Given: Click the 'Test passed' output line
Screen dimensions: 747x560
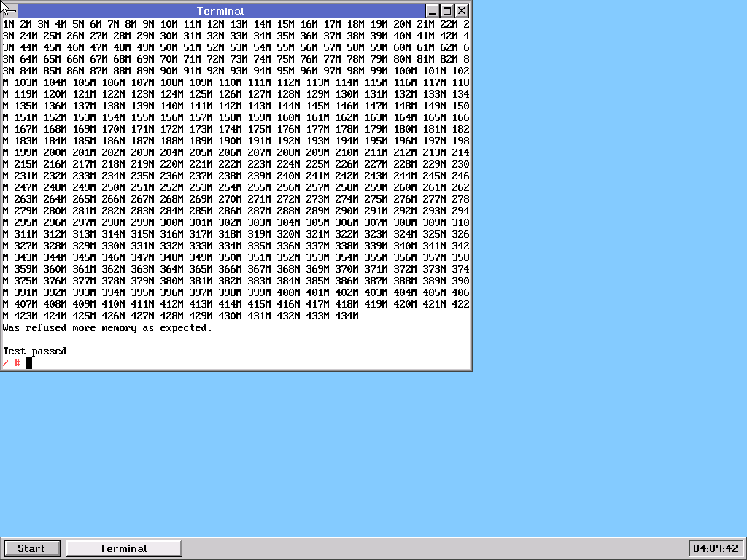Looking at the screenshot, I should tap(34, 351).
